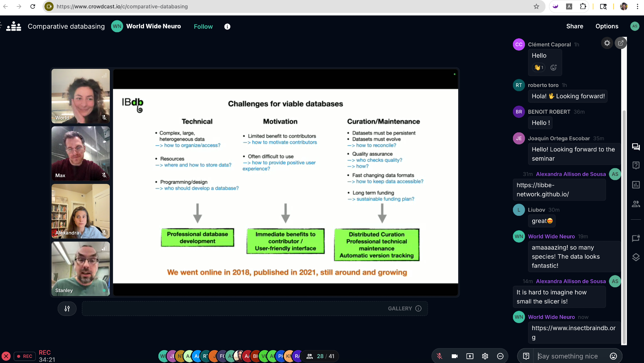644x363 pixels.
Task: Click the ask a question icon beside chat input
Action: (526, 356)
